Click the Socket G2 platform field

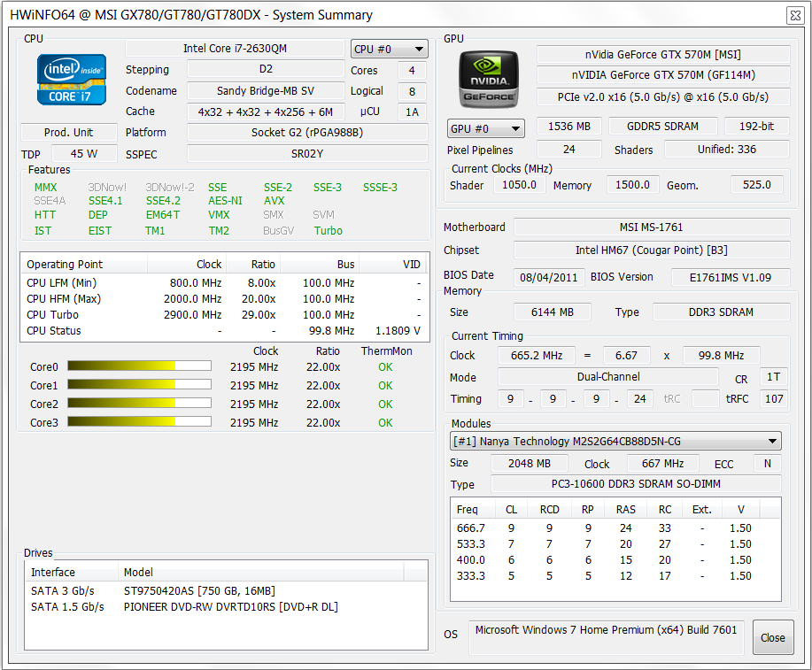click(x=307, y=133)
